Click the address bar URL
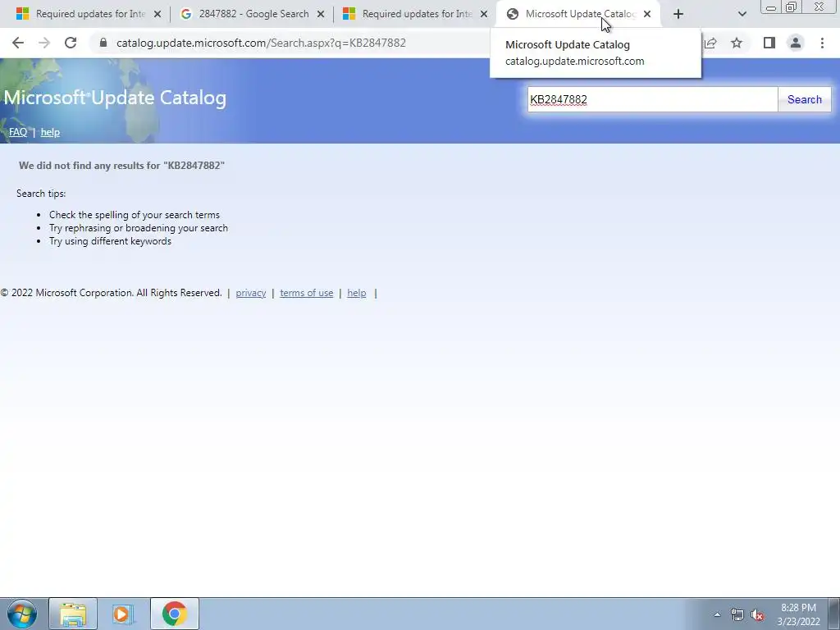The height and width of the screenshot is (630, 840). pyautogui.click(x=261, y=43)
